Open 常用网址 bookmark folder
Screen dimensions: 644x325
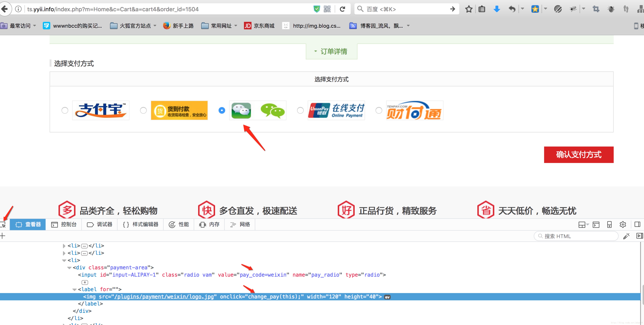tap(219, 26)
